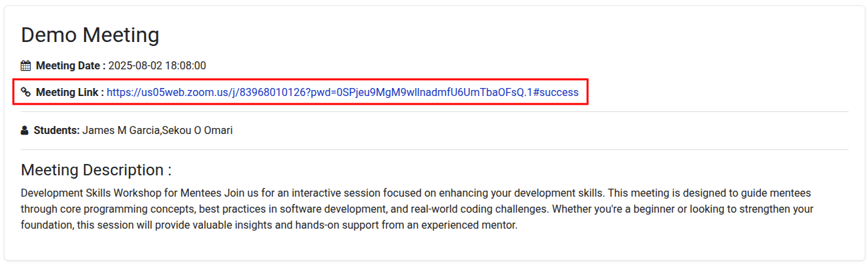Click the Meeting Description heading

pyautogui.click(x=96, y=170)
